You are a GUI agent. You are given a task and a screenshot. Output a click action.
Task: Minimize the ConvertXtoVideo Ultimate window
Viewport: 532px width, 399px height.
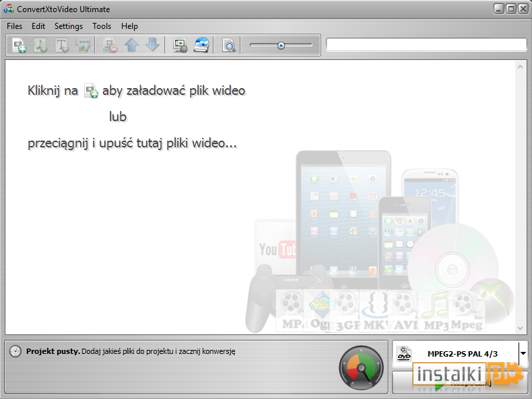click(498, 9)
